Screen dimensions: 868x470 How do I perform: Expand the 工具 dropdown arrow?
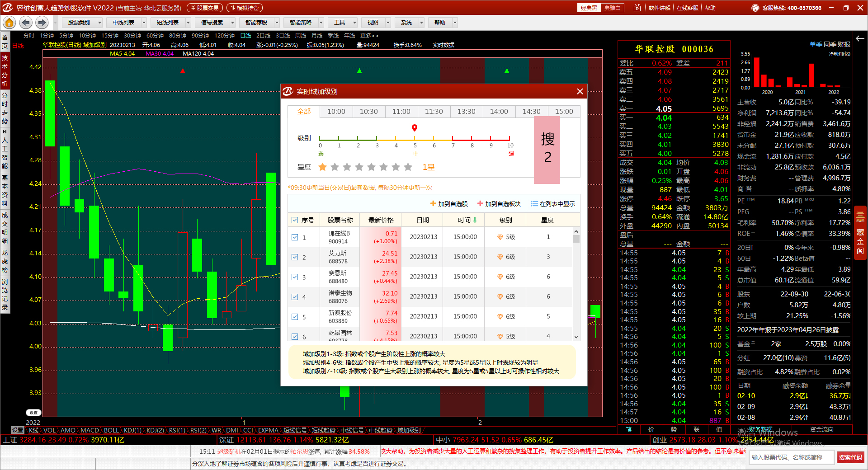[354, 22]
